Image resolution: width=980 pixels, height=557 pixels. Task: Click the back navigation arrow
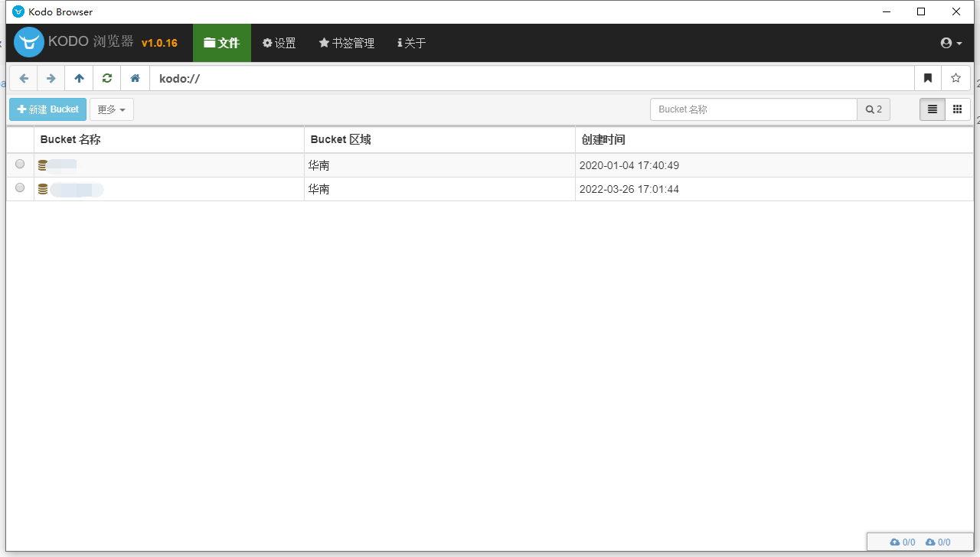24,78
